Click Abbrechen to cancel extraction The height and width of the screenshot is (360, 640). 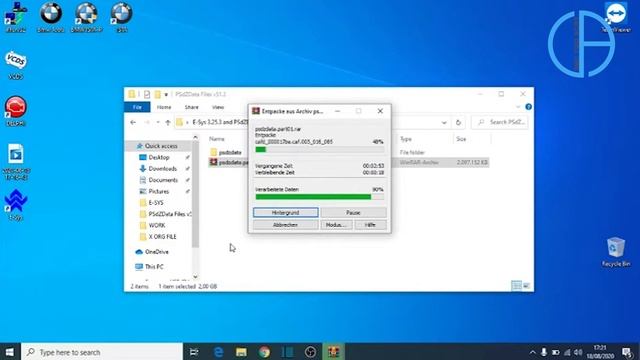tap(285, 225)
